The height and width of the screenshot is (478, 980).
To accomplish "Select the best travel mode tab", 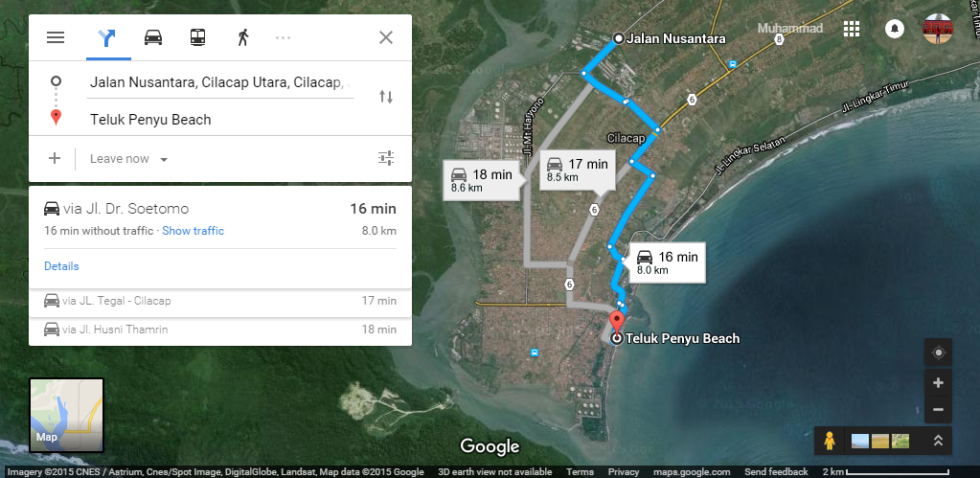I will click(x=107, y=38).
